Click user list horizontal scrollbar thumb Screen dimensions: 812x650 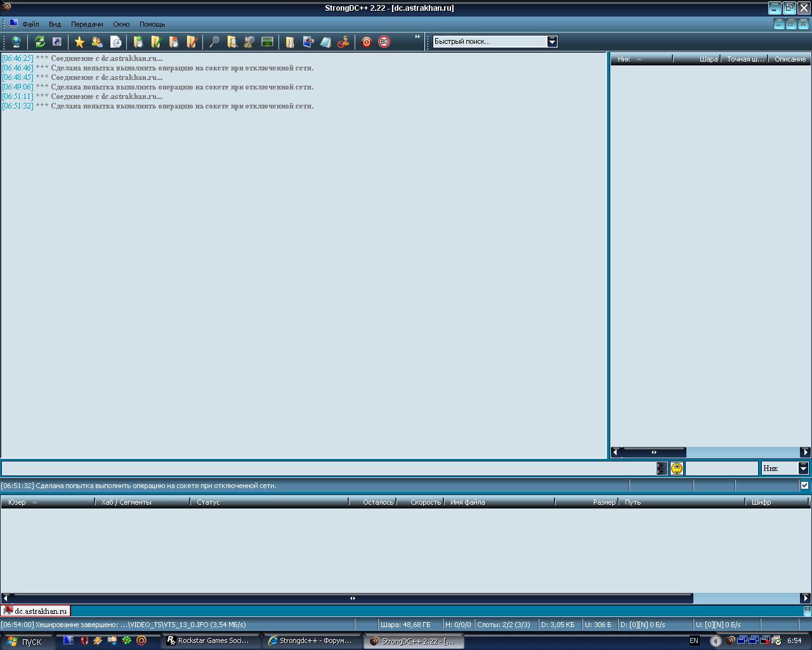tap(654, 452)
